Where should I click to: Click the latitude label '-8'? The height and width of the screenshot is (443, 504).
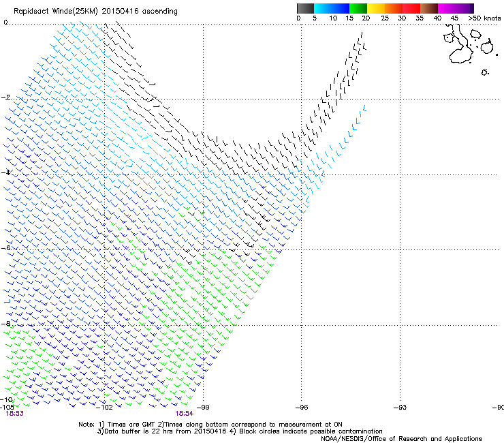pos(6,323)
